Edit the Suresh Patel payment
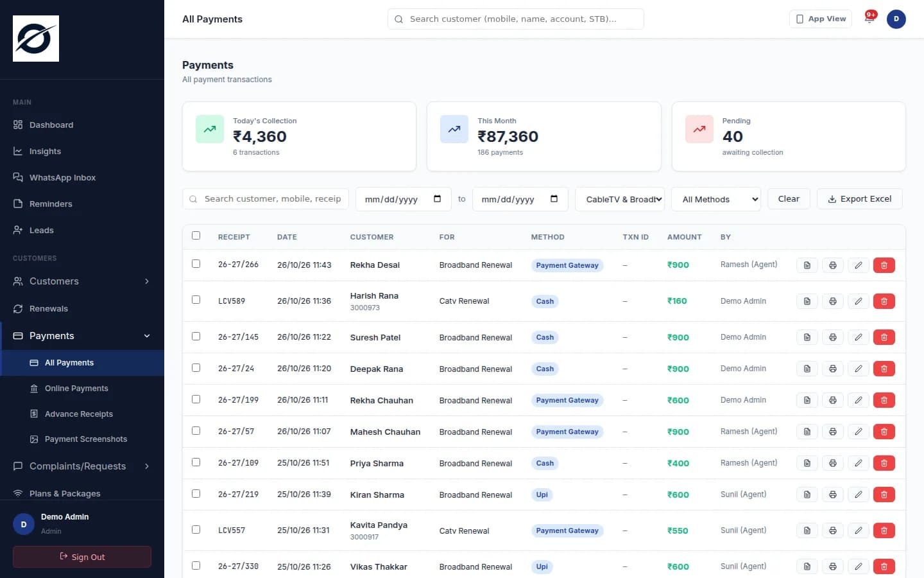 [859, 337]
